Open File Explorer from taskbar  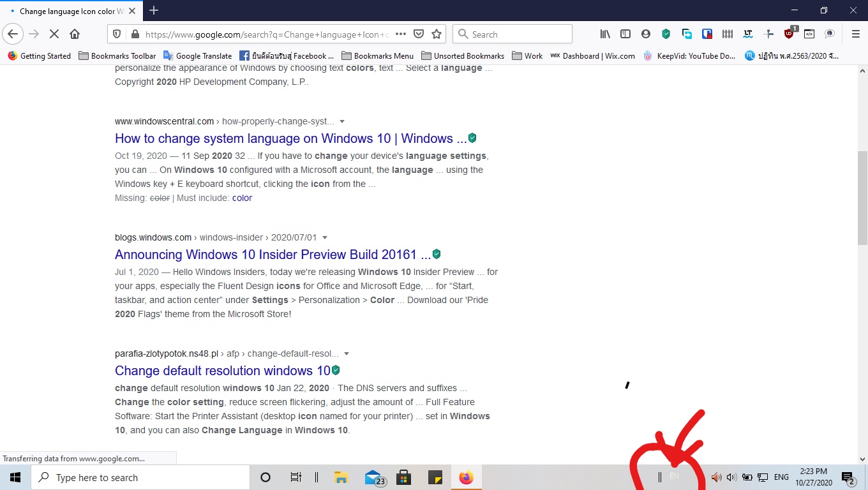tap(341, 477)
